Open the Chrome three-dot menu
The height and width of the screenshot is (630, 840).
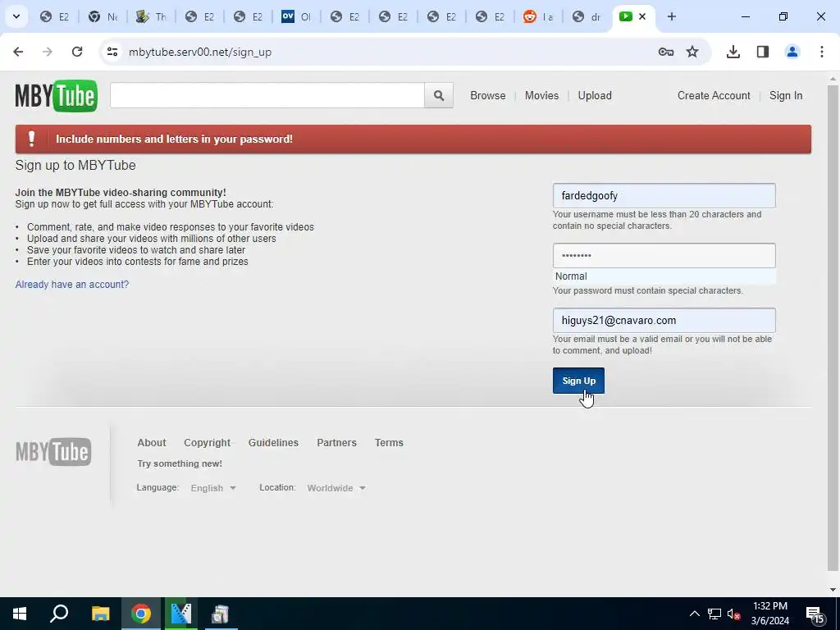pyautogui.click(x=822, y=52)
